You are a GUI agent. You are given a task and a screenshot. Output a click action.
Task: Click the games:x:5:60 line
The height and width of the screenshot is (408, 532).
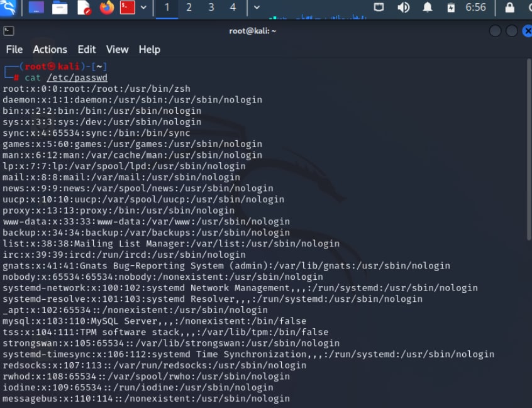point(132,144)
